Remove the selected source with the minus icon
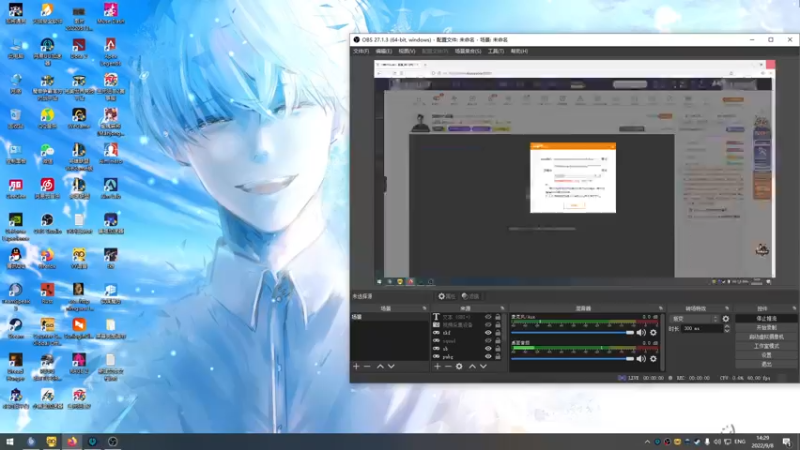800x450 pixels. 448,366
